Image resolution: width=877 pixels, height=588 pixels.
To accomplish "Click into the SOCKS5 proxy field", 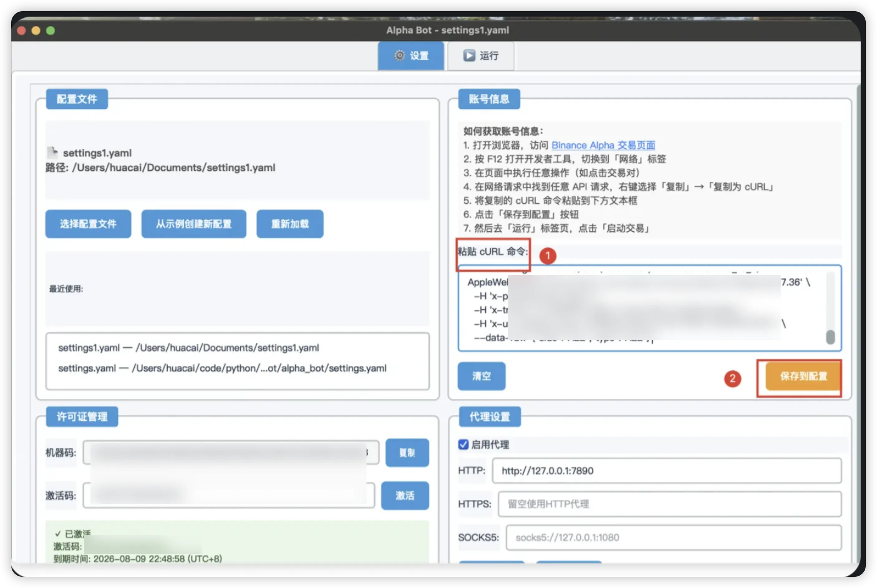I will click(x=673, y=537).
